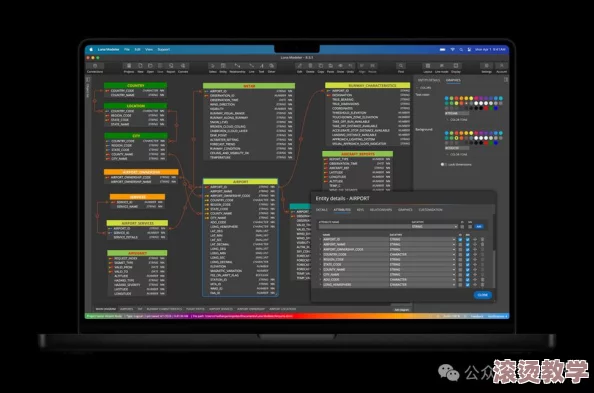Click the Attribute name input field

[x=364, y=227]
